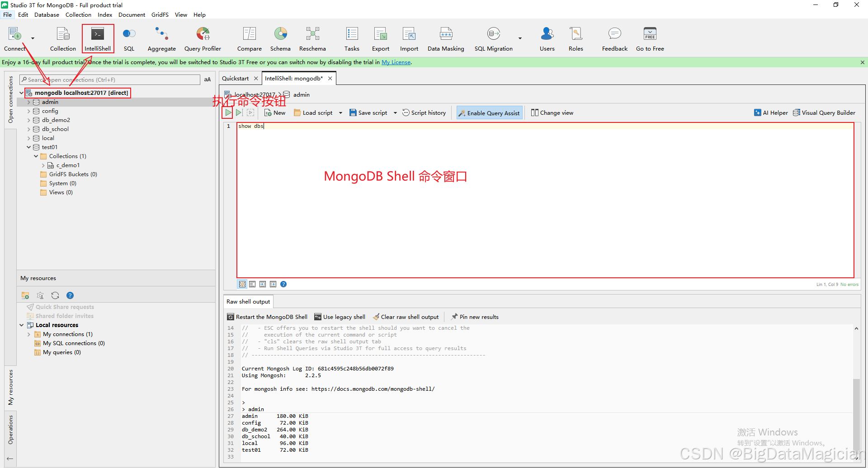Switch to the Quickstart tab
The height and width of the screenshot is (468, 868).
(x=235, y=78)
